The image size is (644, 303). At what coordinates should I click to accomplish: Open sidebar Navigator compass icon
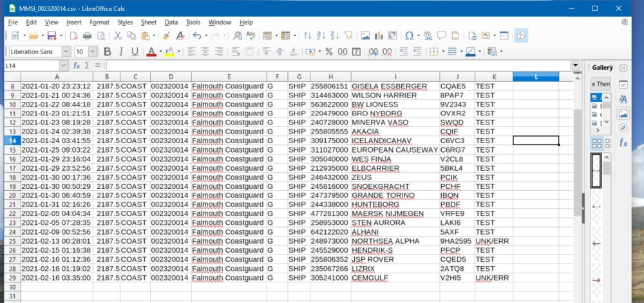click(x=623, y=128)
